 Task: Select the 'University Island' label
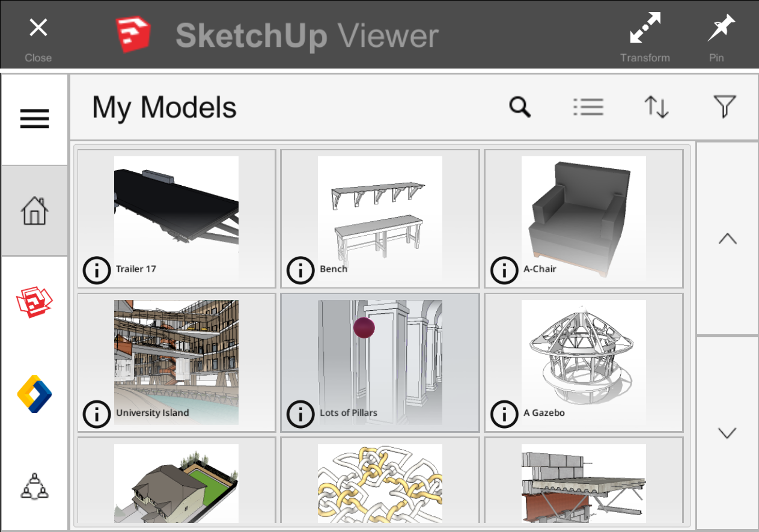(152, 413)
